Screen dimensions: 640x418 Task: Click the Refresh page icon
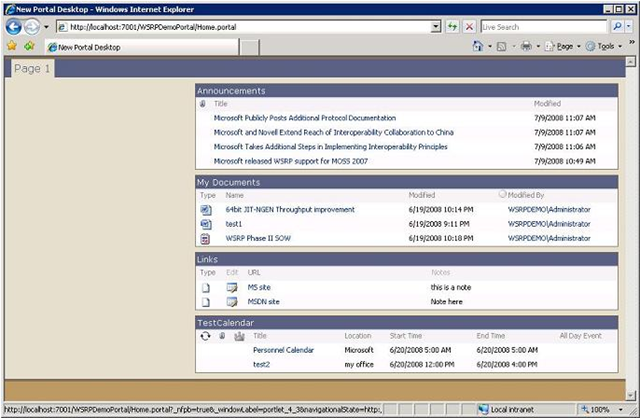click(453, 27)
